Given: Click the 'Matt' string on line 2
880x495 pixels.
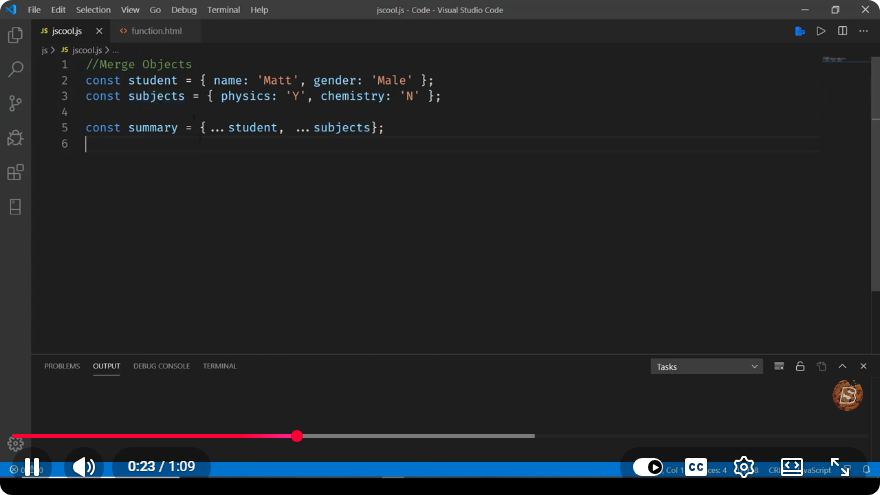Looking at the screenshot, I should coord(277,80).
